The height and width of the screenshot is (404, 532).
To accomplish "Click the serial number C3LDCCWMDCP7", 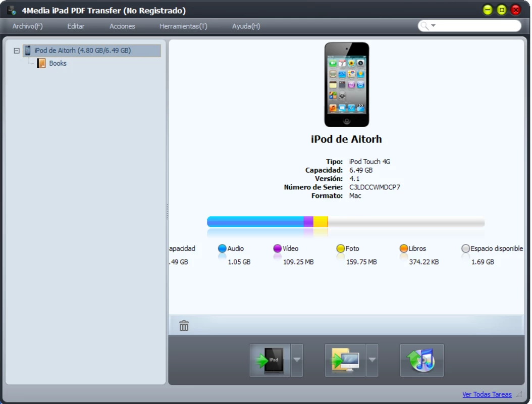I will pos(375,187).
